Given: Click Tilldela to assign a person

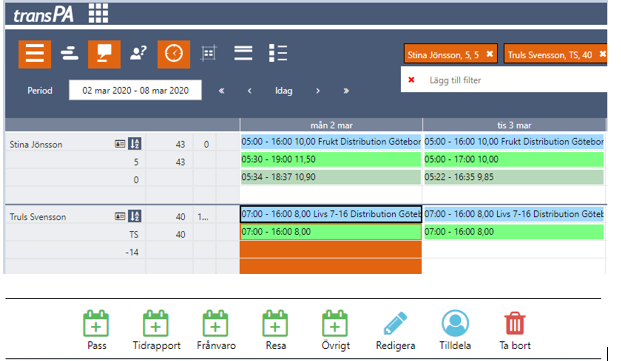Looking at the screenshot, I should click(455, 330).
